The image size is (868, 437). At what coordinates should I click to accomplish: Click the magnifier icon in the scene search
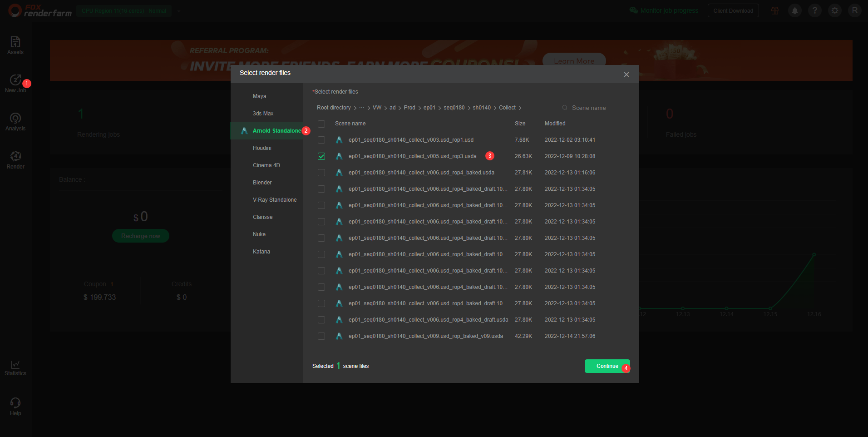[565, 108]
